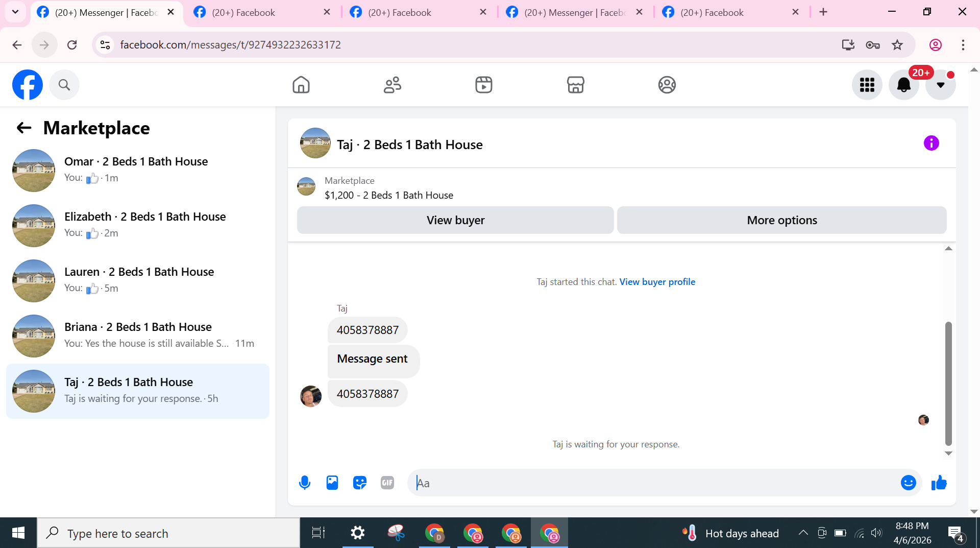Click the taskbar search box
This screenshot has height=548, width=980.
coord(168,533)
